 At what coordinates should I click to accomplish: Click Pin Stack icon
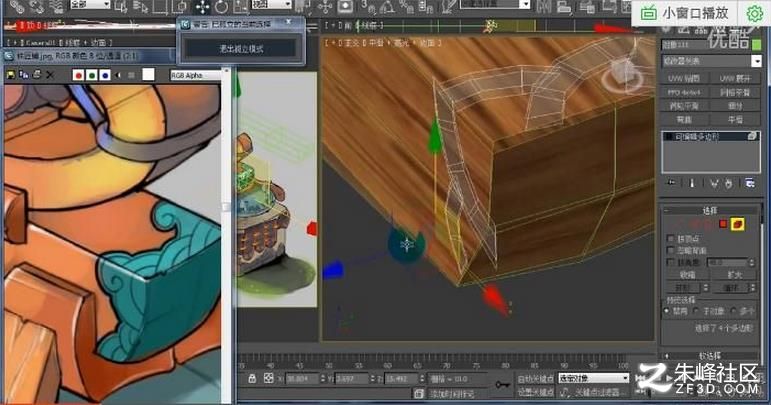671,183
